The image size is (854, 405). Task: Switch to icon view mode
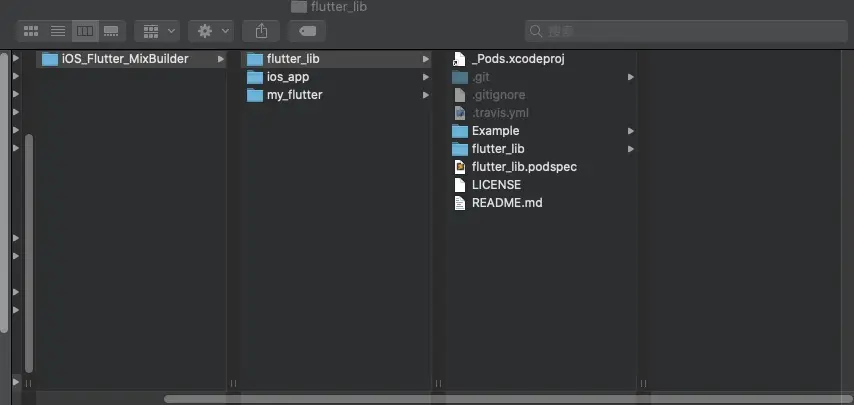click(x=31, y=31)
